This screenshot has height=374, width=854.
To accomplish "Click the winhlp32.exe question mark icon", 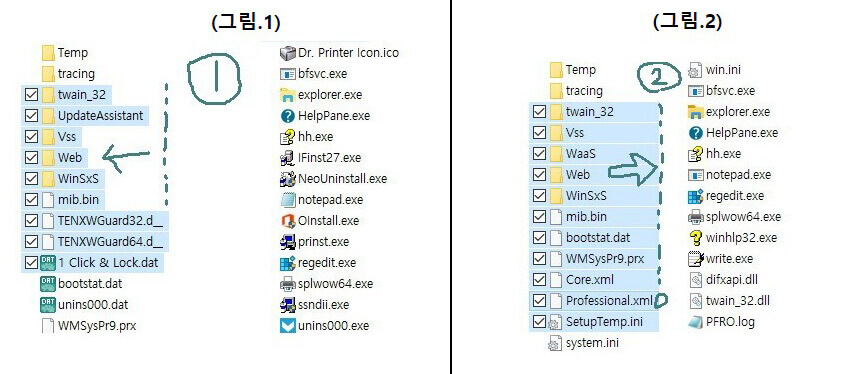I will pos(696,238).
